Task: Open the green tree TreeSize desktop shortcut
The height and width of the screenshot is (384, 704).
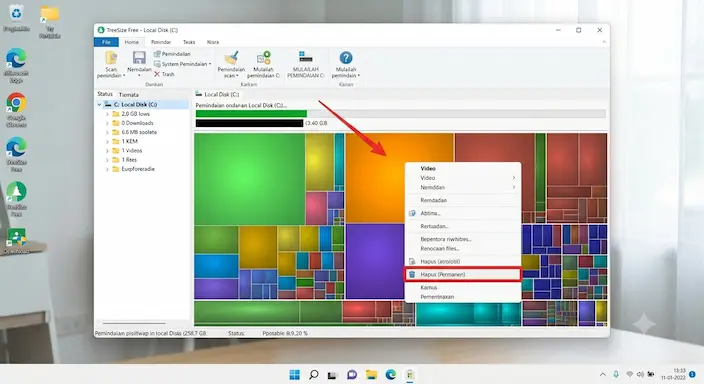Action: 16,199
